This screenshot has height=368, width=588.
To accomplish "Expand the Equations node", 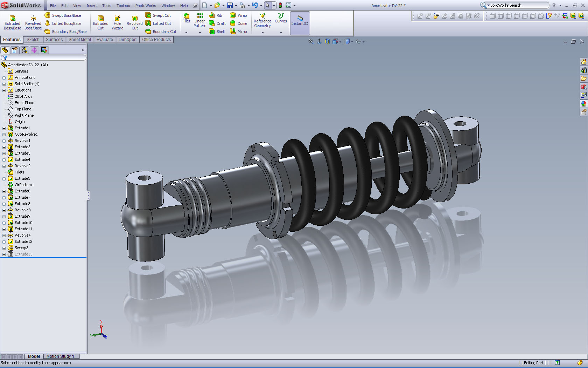I will [x=4, y=90].
